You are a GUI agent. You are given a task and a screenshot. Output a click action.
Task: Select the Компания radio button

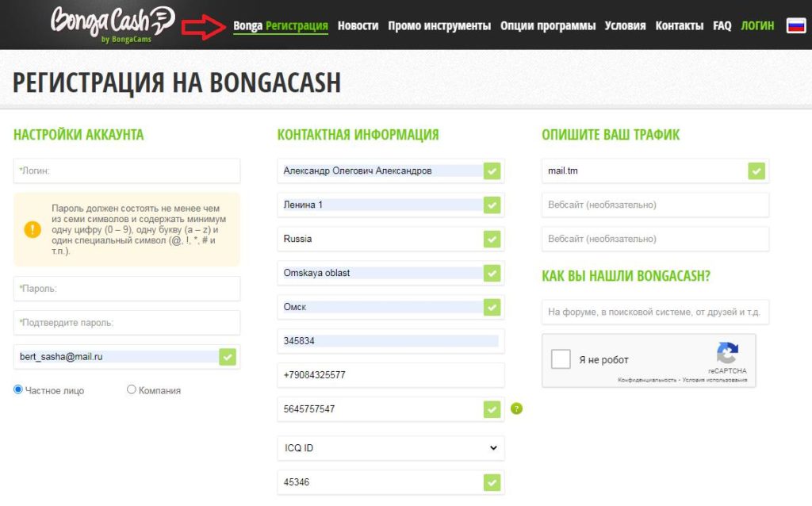click(132, 389)
